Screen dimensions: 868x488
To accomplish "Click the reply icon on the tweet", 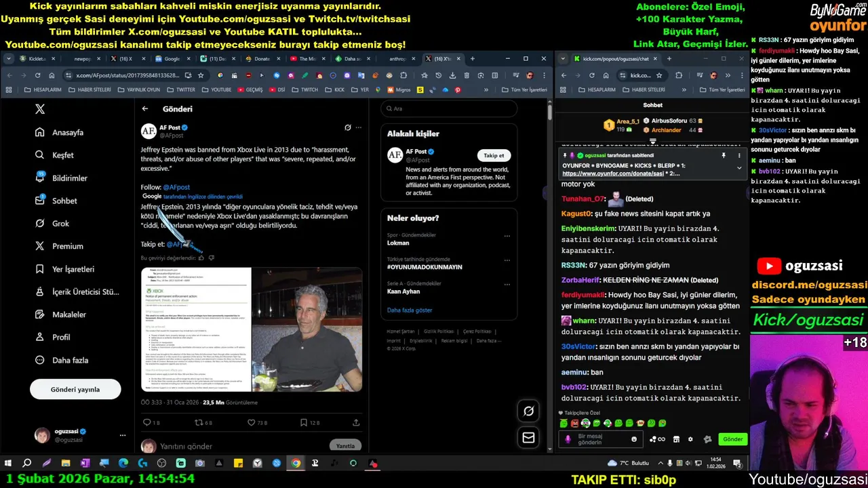I will click(147, 422).
